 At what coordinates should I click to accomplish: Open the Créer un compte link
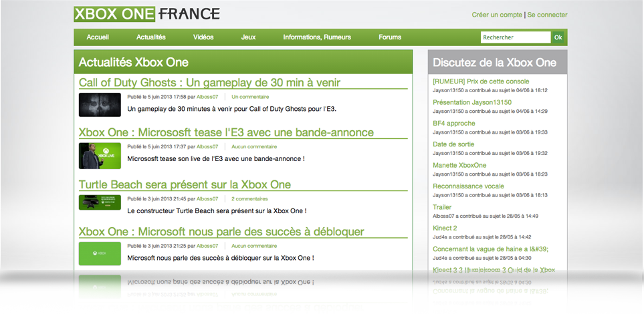(x=497, y=15)
